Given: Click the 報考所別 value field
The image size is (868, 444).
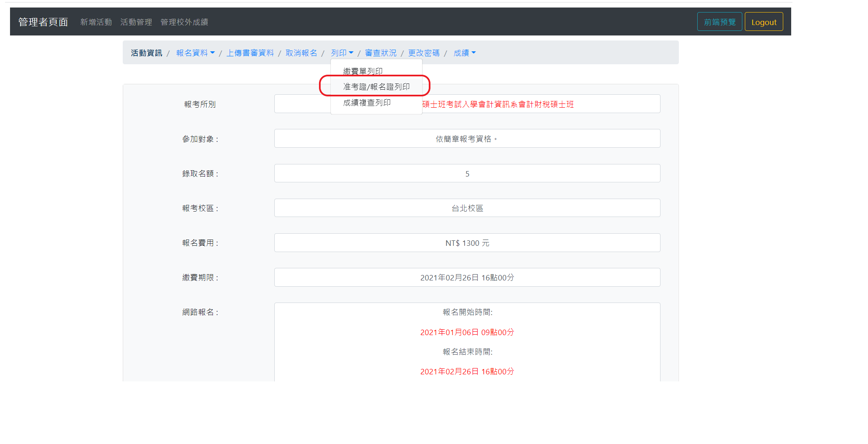Looking at the screenshot, I should 467,104.
